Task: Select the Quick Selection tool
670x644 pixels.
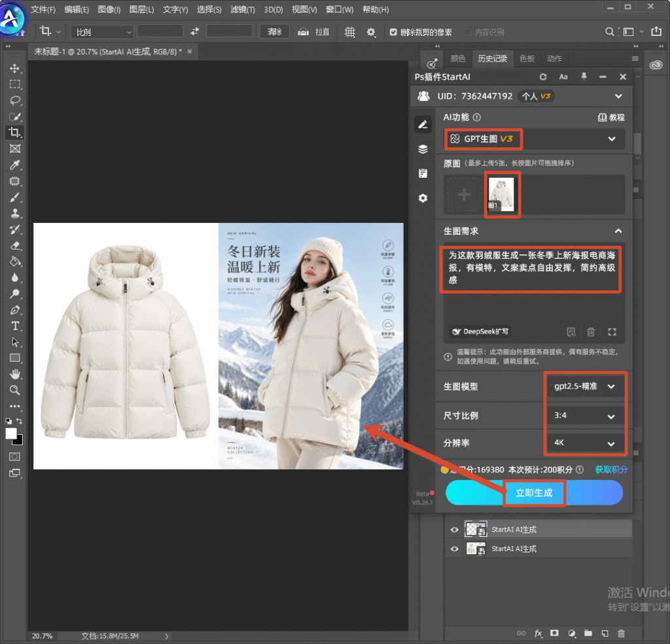Action: point(15,116)
